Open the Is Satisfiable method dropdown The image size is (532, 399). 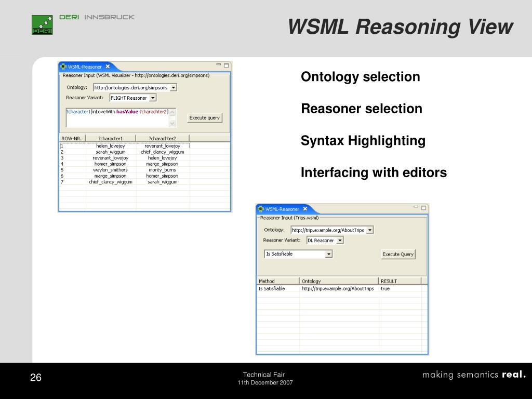tap(329, 254)
